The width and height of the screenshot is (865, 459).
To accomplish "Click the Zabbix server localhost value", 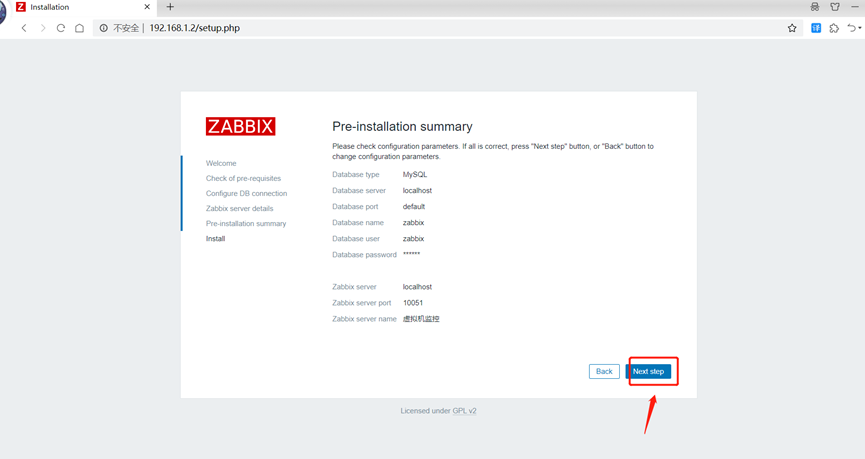I will [417, 287].
